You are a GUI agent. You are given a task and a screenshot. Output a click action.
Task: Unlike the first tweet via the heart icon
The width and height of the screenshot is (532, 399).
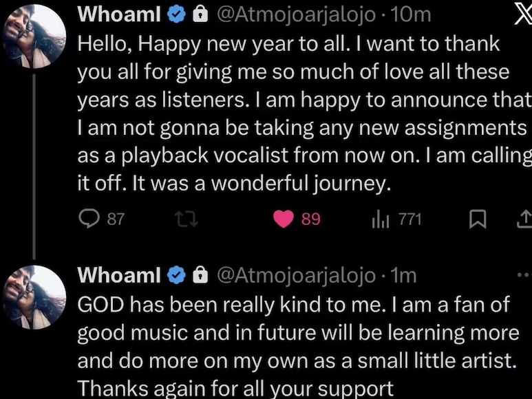(284, 219)
